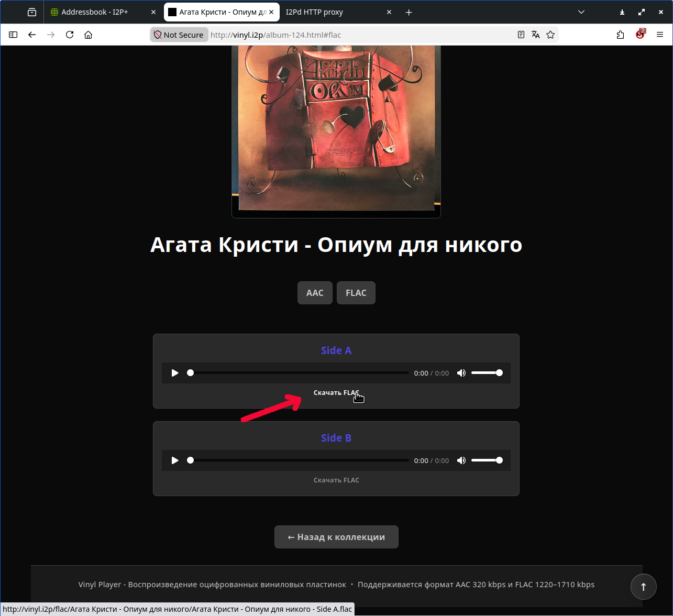This screenshot has width=673, height=616.
Task: Click the Side A heading
Action: tap(336, 350)
